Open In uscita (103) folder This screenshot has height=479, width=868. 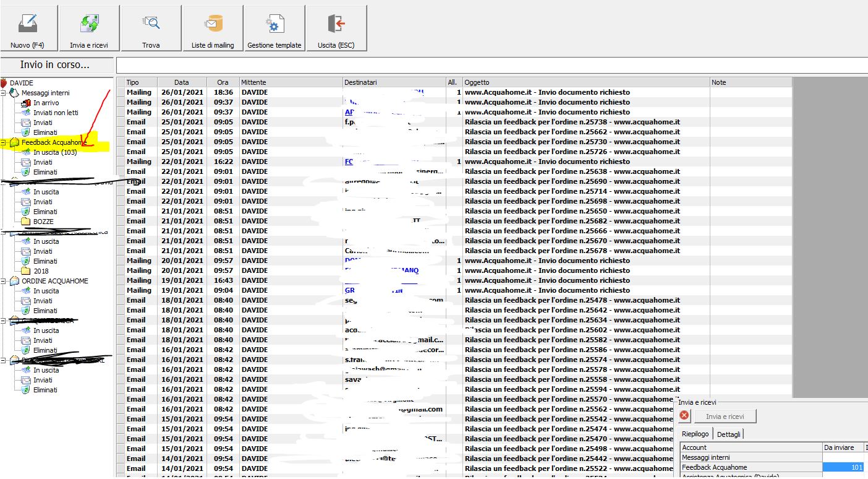pos(55,152)
